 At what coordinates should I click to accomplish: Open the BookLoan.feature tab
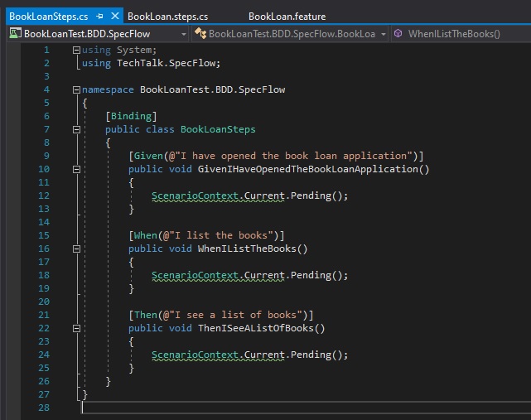tap(287, 17)
